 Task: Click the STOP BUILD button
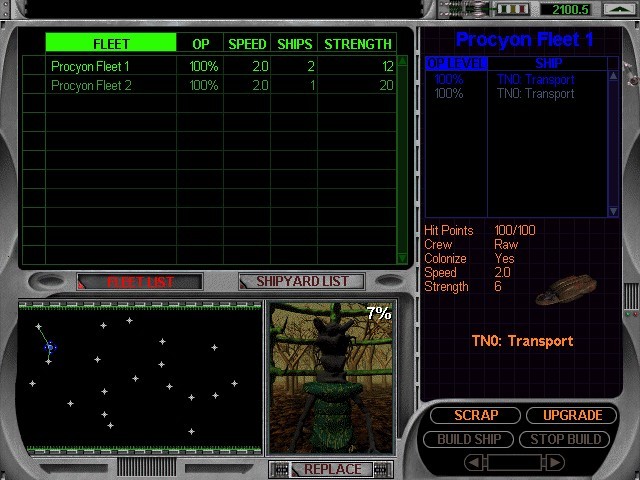pyautogui.click(x=565, y=439)
